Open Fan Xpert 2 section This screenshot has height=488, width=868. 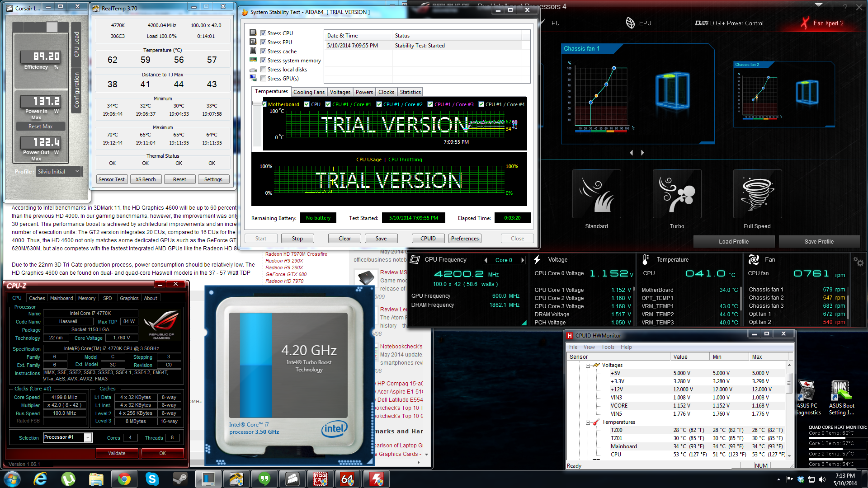(x=822, y=23)
